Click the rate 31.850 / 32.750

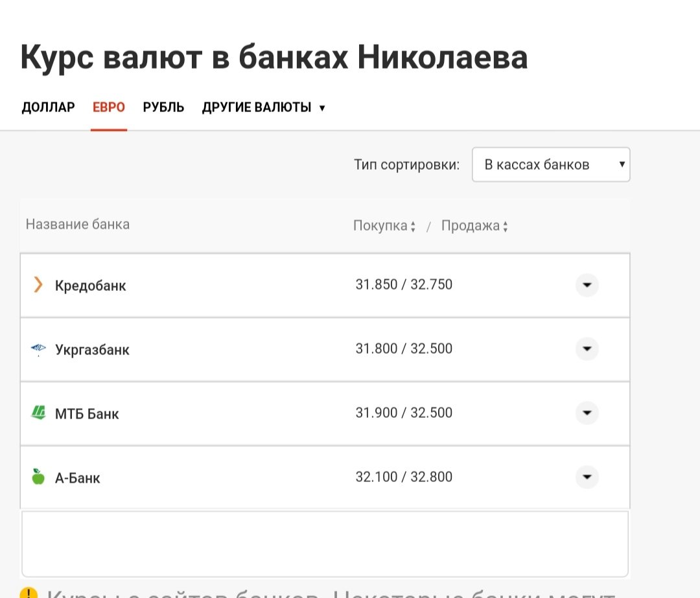tap(404, 284)
